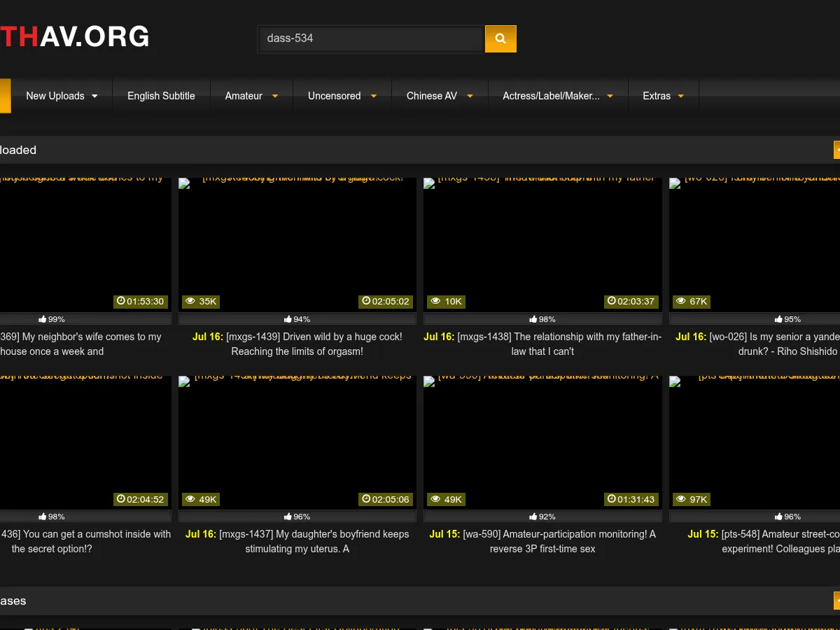
Task: Click the thumbs-up icon under mxgs-1438 thumbnail
Action: 533,319
